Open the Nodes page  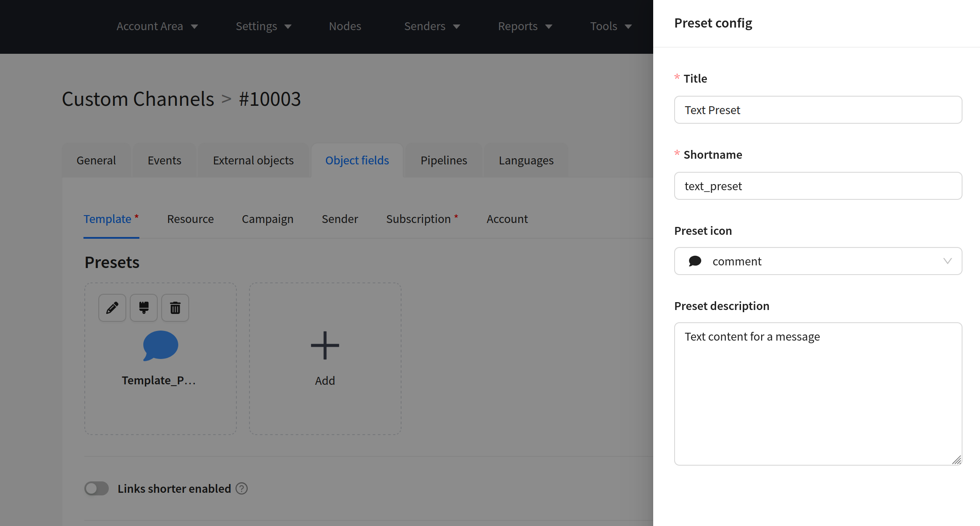[345, 26]
